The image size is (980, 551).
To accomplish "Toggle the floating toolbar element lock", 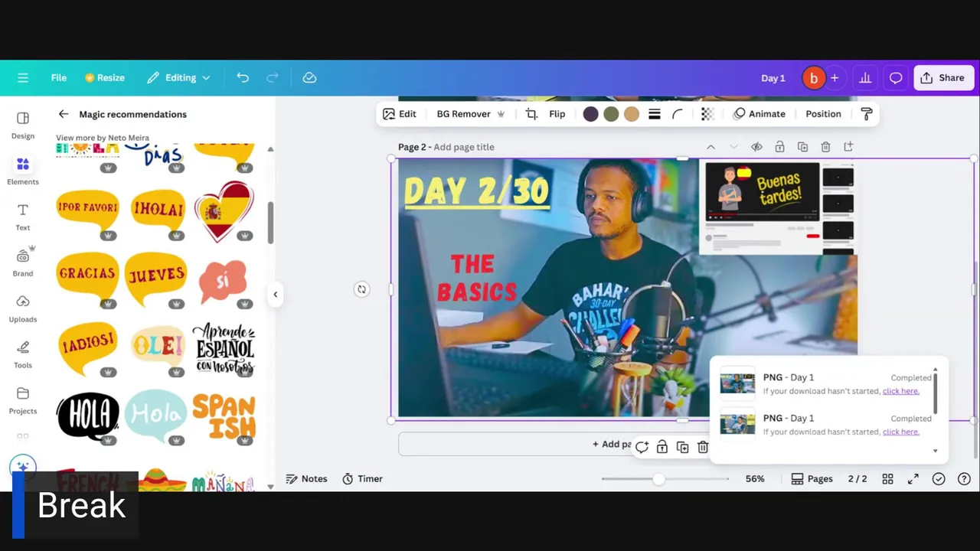I will point(661,447).
